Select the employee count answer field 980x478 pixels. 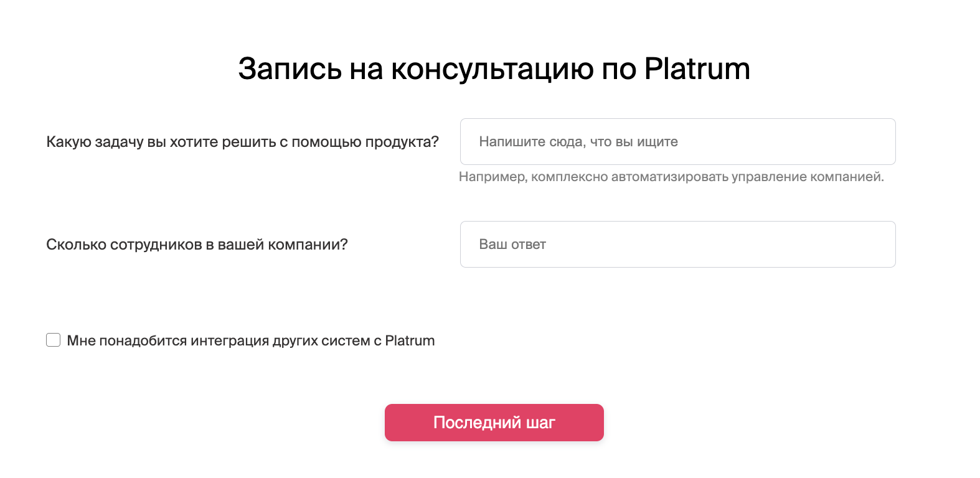click(x=677, y=244)
